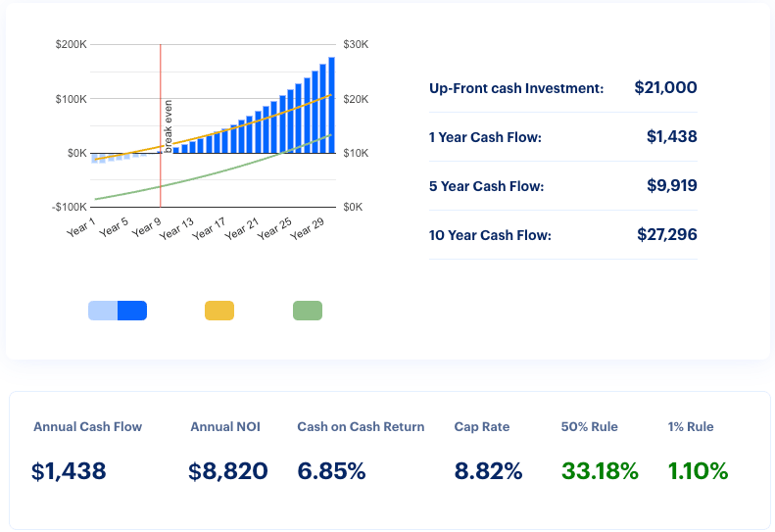
Task: Click the green 33.18% 50% Rule value
Action: pos(600,471)
